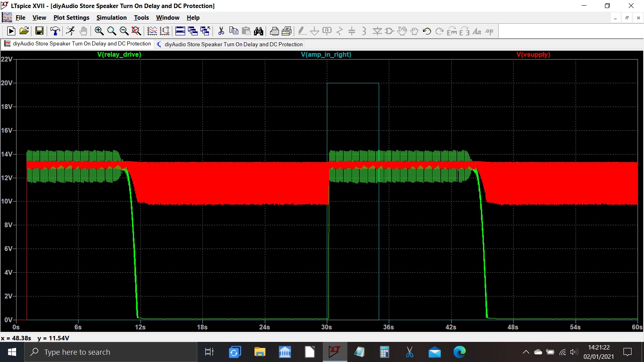
Task: Select the Ground symbol icon
Action: point(315,31)
